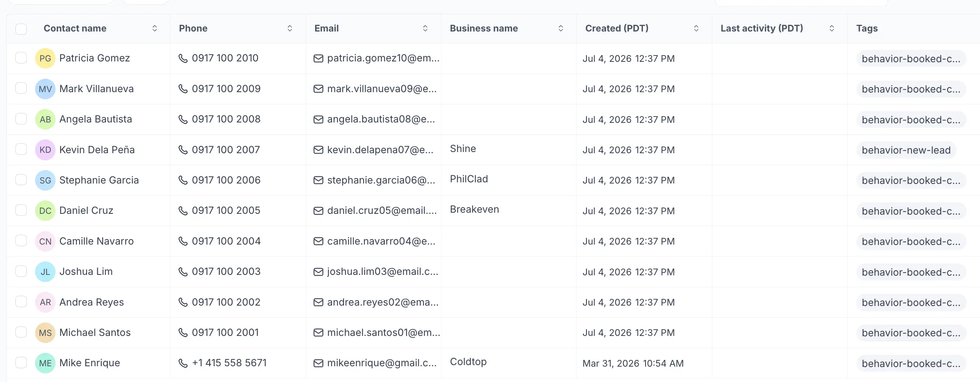Viewport: 980px width, 382px height.
Task: Click phone number 0917 100 2004
Action: coord(226,241)
